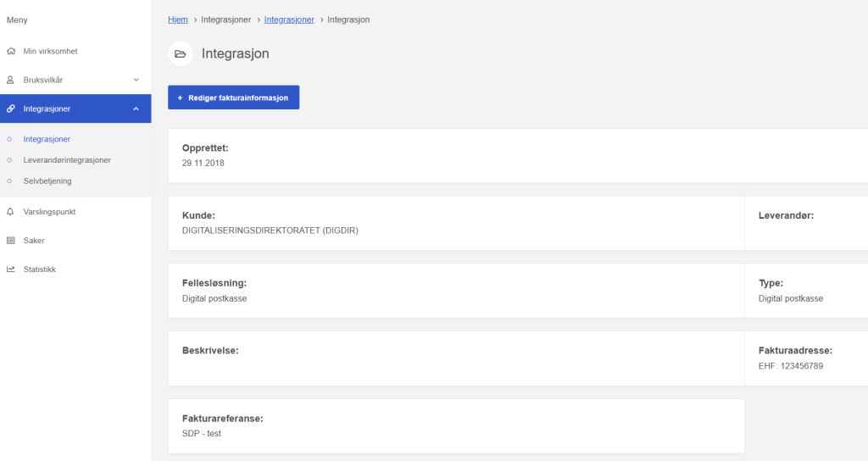Follow the Hjem breadcrumb link

178,19
